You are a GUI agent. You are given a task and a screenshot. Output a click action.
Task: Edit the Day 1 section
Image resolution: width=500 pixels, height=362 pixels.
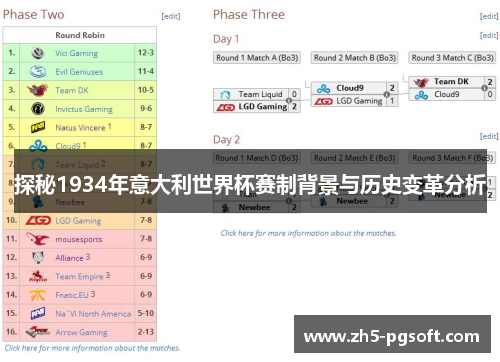(x=489, y=35)
